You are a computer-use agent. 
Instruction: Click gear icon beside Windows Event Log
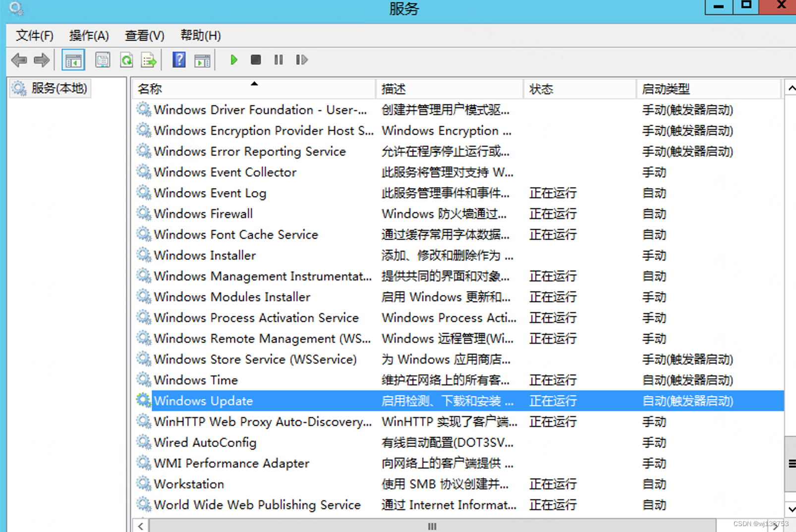pos(144,193)
